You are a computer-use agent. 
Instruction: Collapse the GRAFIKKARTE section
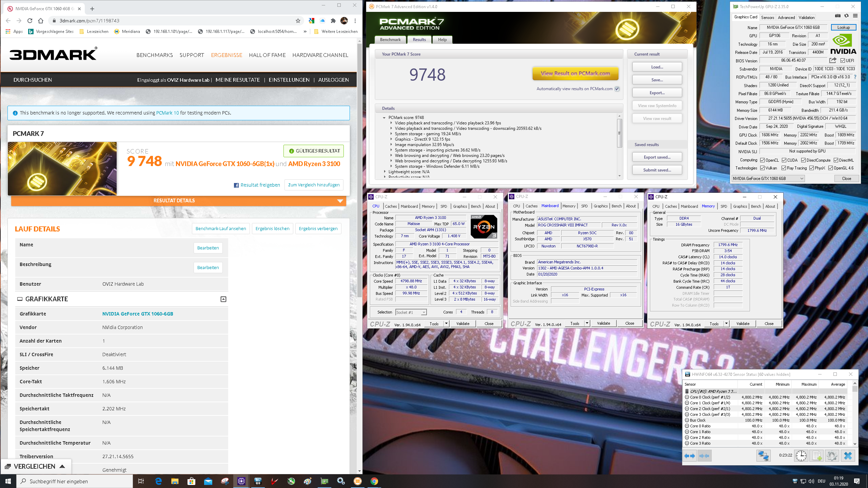pos(223,299)
